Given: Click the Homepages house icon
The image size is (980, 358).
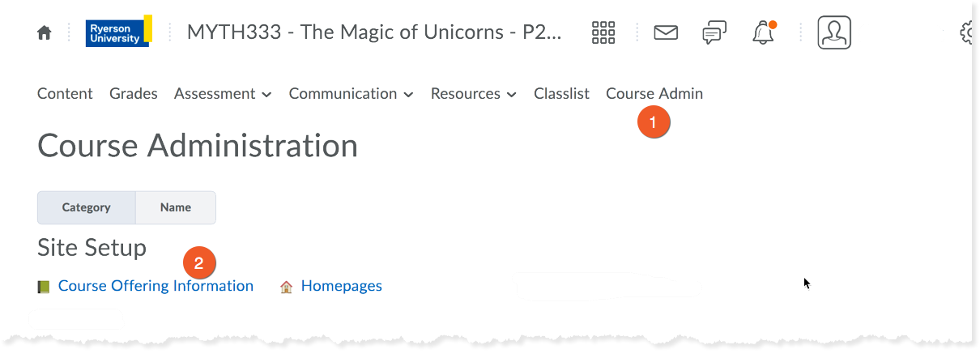Looking at the screenshot, I should click(286, 287).
